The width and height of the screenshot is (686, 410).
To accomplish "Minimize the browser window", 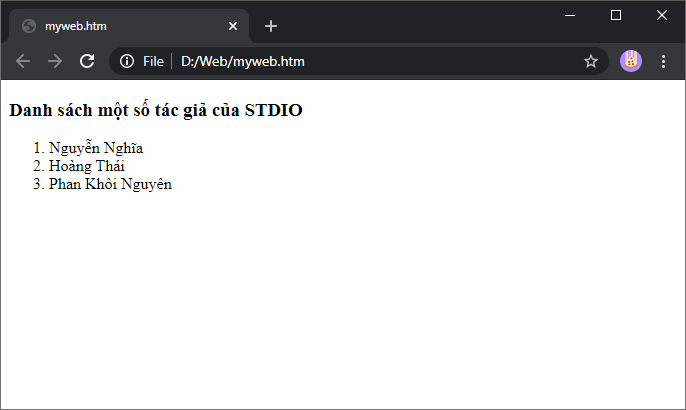I will tap(570, 15).
